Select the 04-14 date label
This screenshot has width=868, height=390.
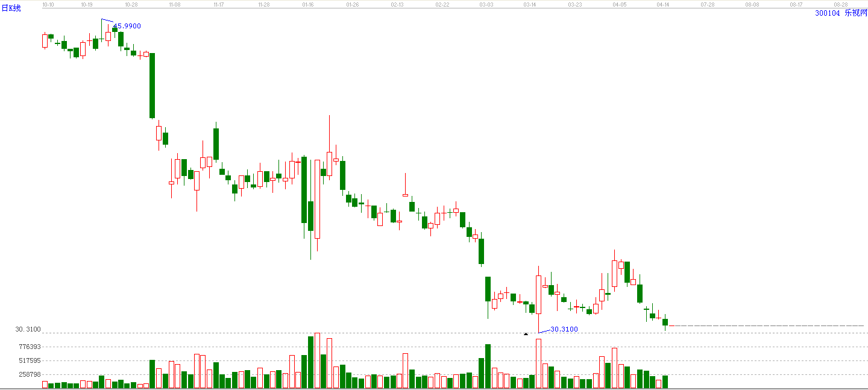(663, 4)
